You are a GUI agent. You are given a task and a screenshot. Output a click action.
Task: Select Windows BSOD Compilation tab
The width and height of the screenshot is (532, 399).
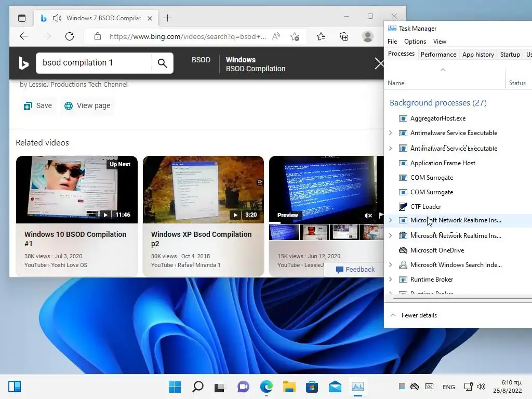(x=256, y=64)
